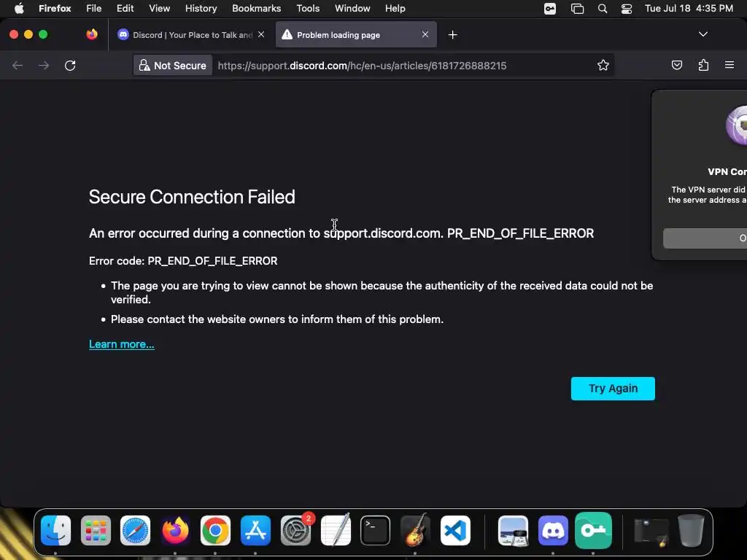Open the Bookmarks menu

[x=256, y=8]
